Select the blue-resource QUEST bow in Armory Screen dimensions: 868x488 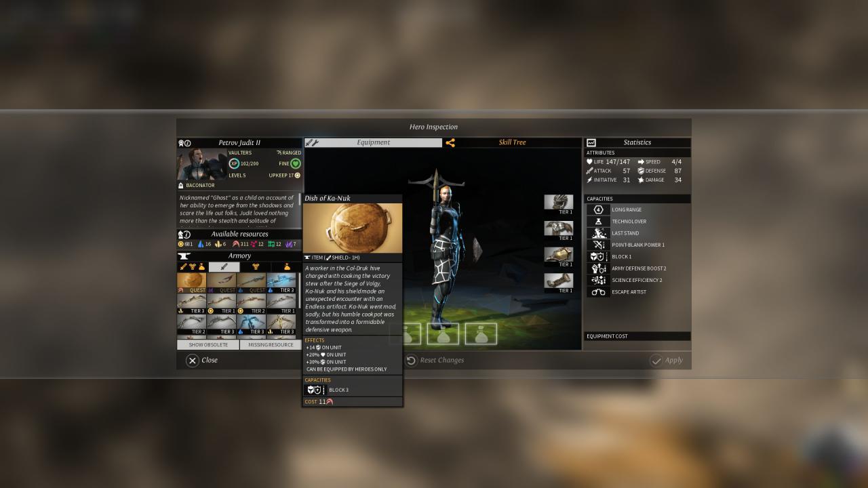click(x=251, y=283)
